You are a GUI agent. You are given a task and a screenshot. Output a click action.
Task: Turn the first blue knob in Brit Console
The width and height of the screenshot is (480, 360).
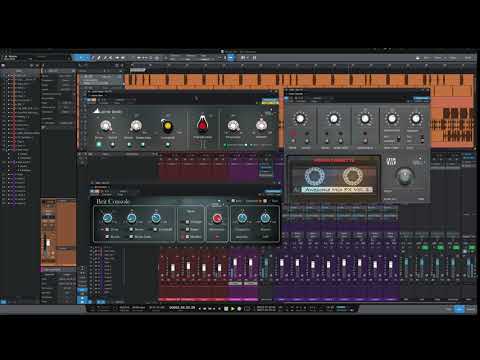[x=107, y=218]
